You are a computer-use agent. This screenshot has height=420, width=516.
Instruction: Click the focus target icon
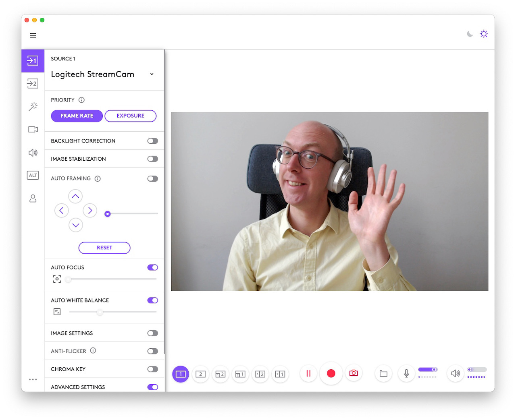pos(57,279)
